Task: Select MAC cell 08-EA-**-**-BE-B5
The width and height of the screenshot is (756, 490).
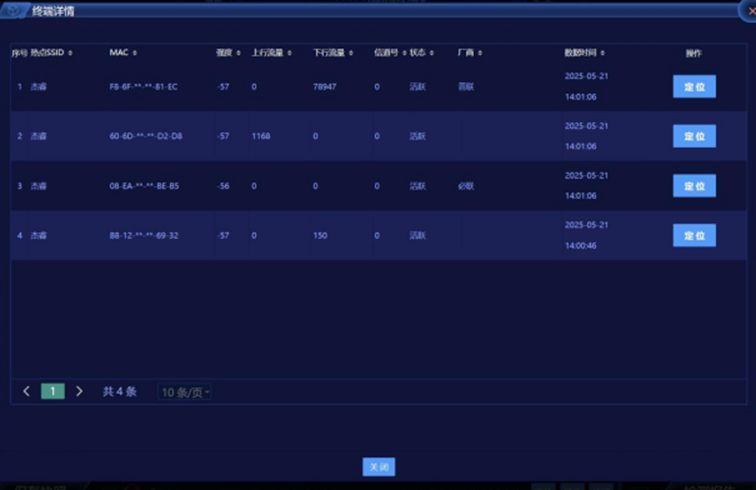Action: (x=144, y=186)
